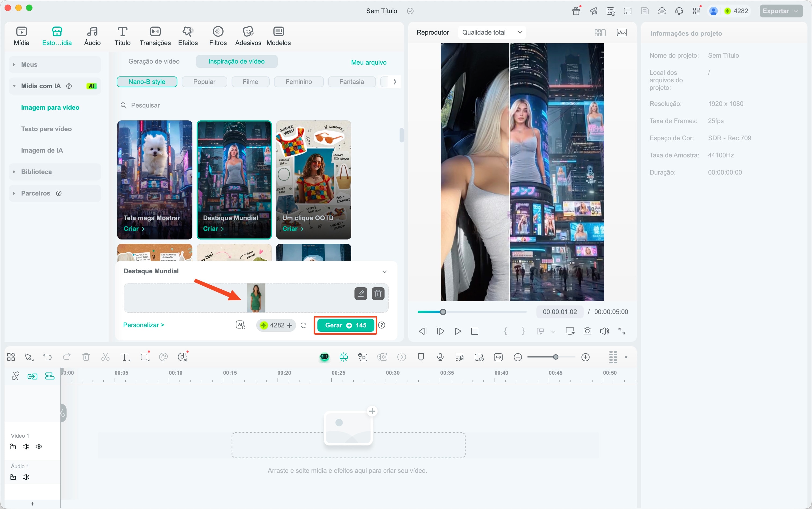The image size is (812, 509).
Task: Edit the uploaded image with pencil icon
Action: pyautogui.click(x=361, y=294)
